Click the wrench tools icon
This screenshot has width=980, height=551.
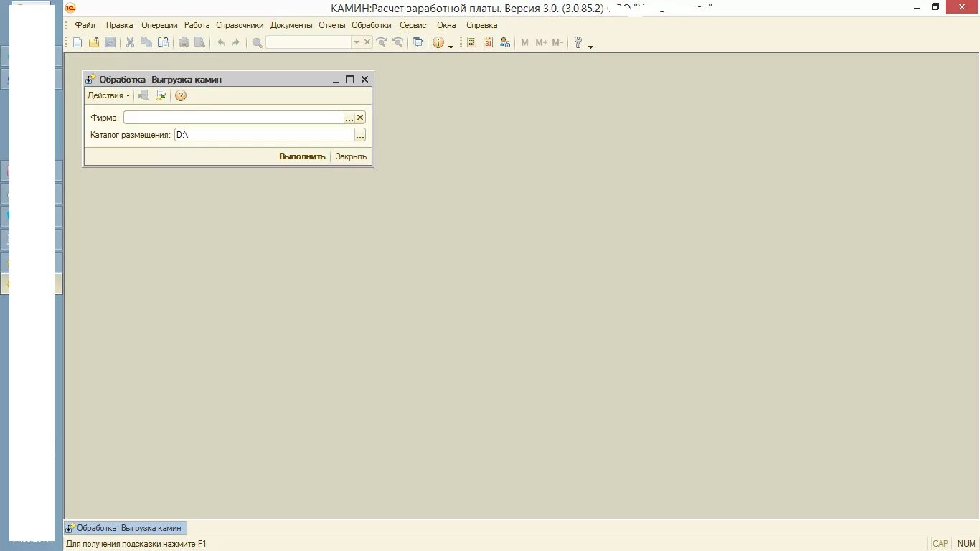(578, 42)
